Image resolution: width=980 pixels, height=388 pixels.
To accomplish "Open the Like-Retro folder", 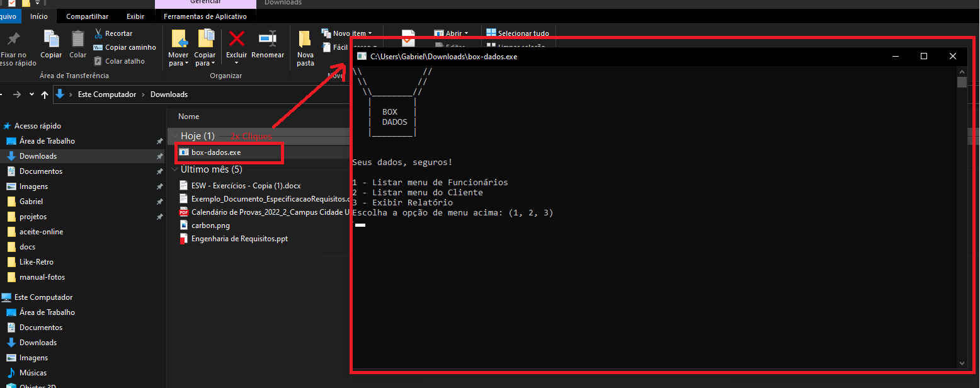I will click(x=30, y=262).
